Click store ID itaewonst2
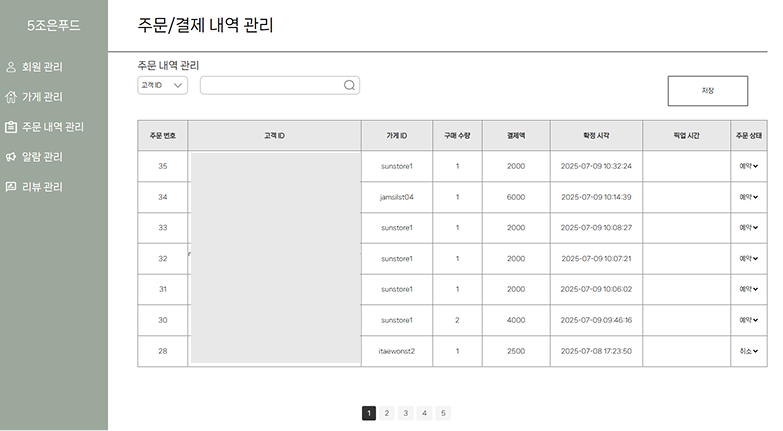The height and width of the screenshot is (431, 783). pos(397,351)
